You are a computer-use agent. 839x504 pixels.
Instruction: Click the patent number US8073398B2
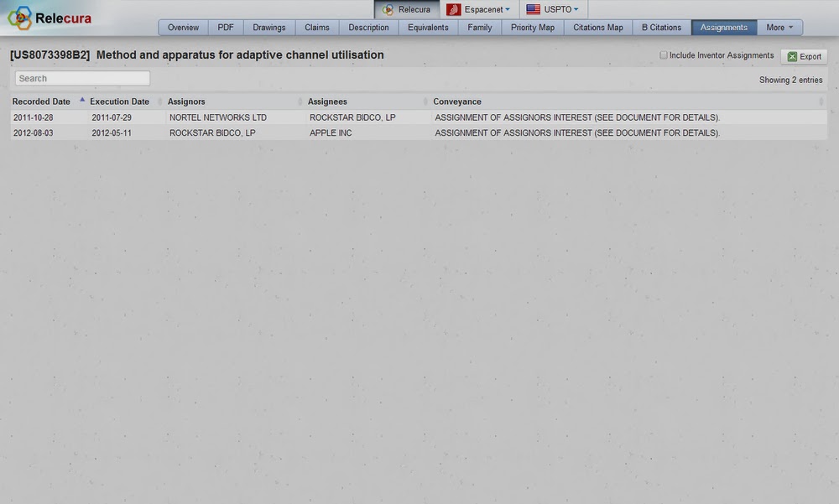tap(50, 55)
